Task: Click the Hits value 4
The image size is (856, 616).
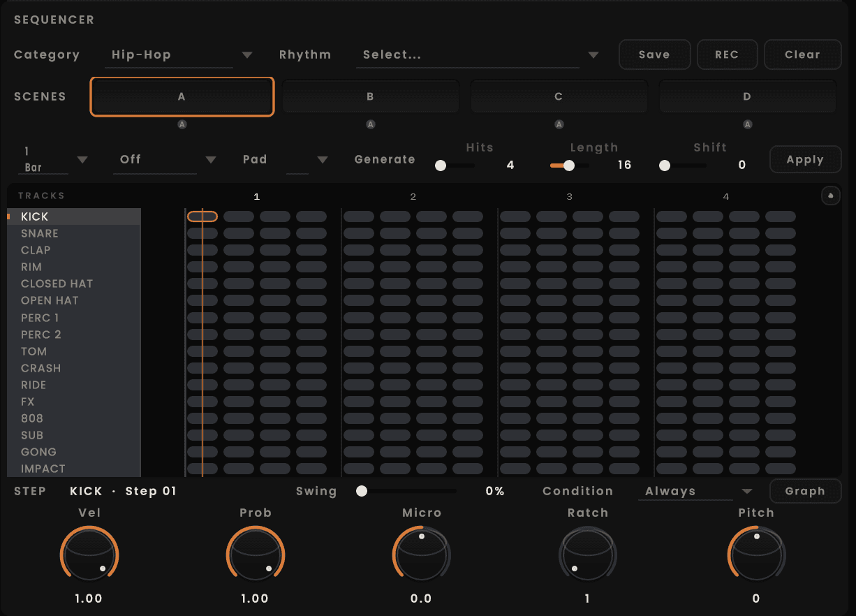Action: click(510, 165)
